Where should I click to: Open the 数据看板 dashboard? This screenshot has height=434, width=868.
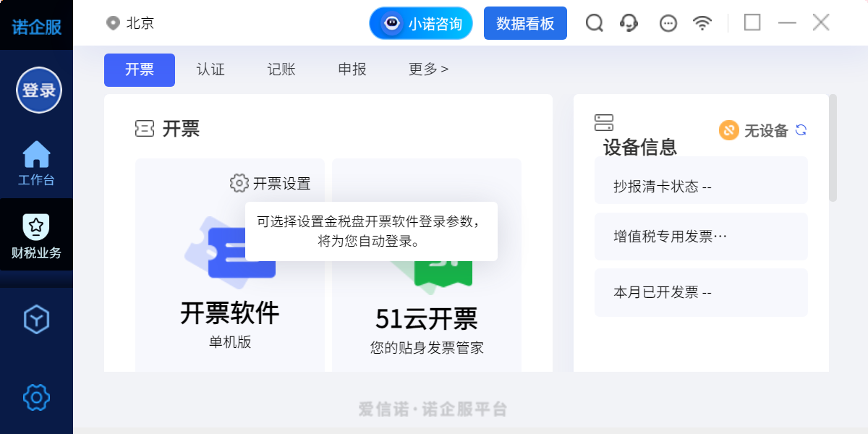525,22
